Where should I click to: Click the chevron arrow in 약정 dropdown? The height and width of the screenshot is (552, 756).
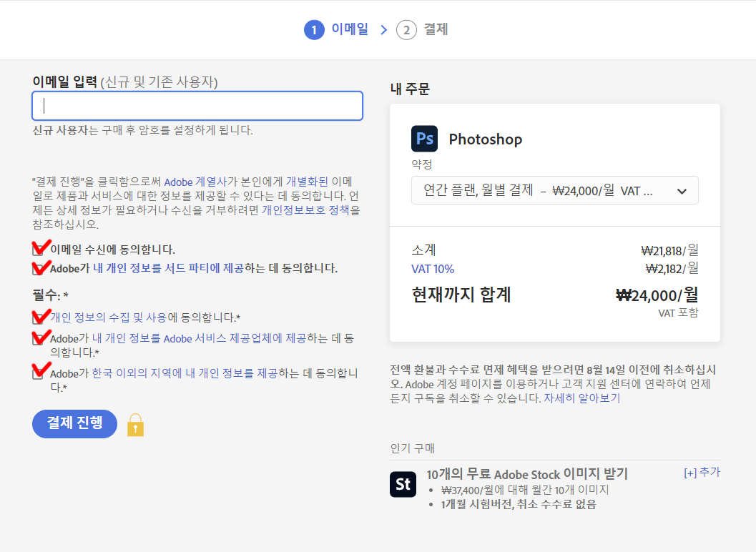click(682, 192)
